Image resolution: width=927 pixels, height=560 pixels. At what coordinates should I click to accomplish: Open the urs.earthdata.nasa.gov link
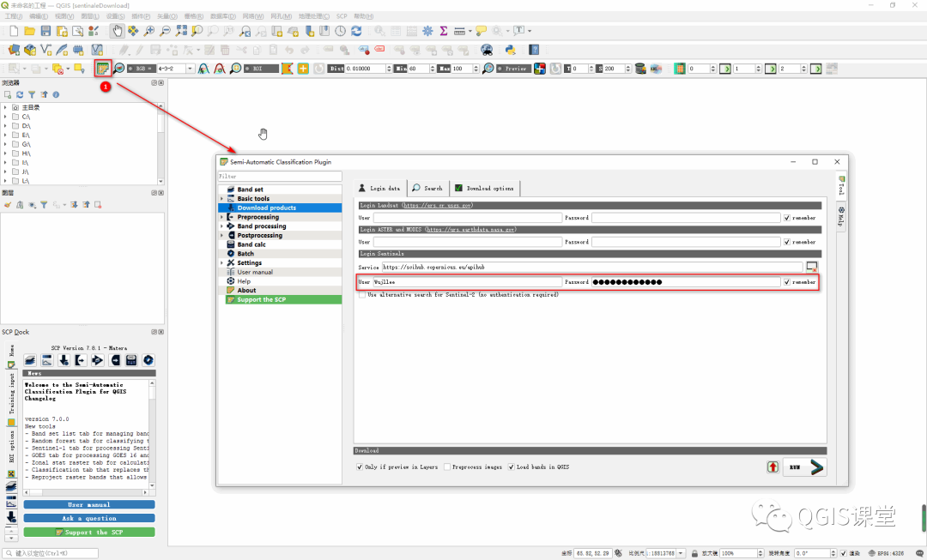tap(470, 230)
